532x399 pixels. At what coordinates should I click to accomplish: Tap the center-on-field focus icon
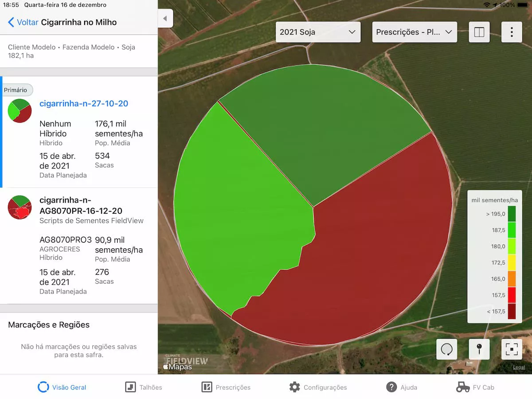[x=512, y=349]
